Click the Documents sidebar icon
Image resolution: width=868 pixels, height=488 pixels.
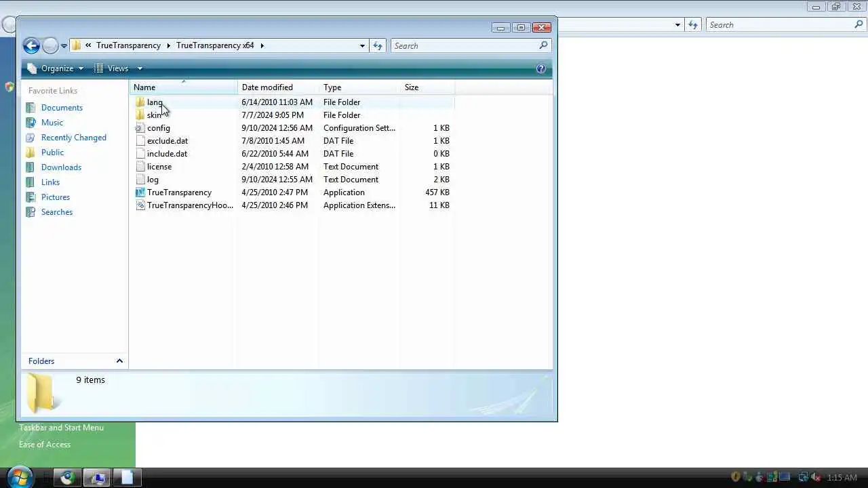tap(31, 108)
